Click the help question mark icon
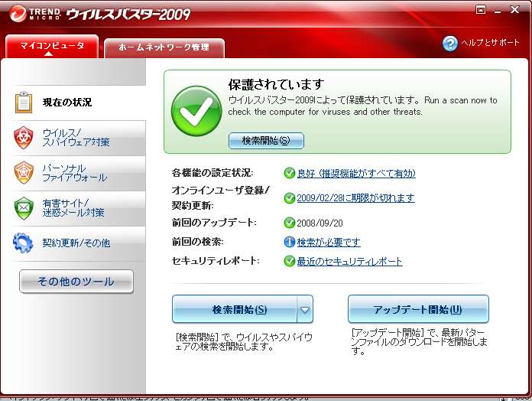Viewport: 532px width, 401px height. point(450,44)
